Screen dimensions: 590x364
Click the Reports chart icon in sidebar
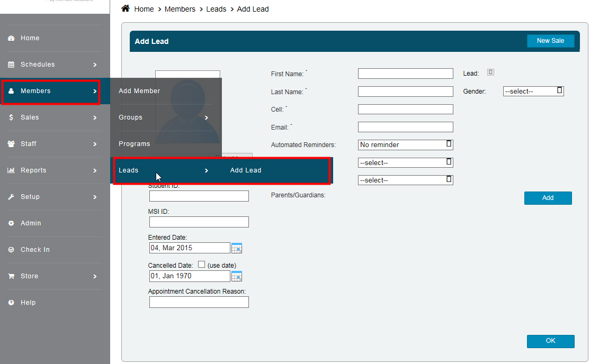tap(11, 170)
